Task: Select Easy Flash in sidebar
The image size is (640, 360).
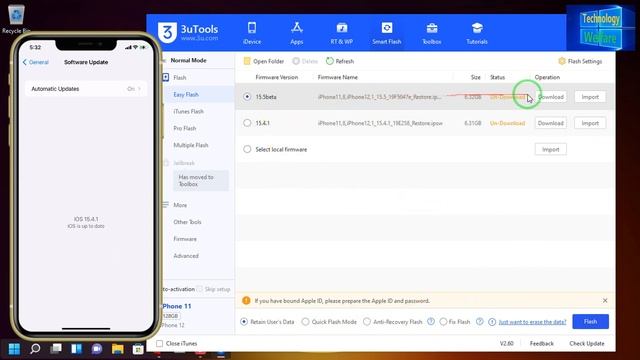Action: (186, 94)
